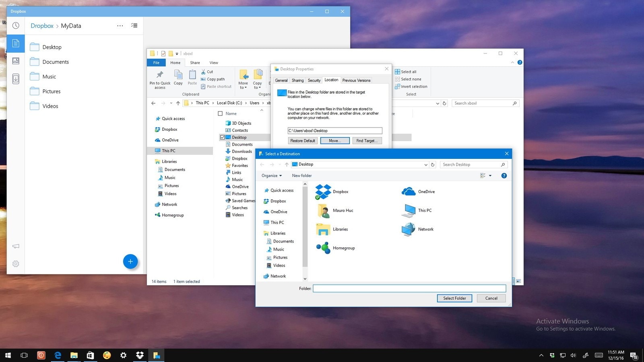The width and height of the screenshot is (644, 362).
Task: Open Photos icon in Dropbox app sidebar
Action: click(x=16, y=61)
